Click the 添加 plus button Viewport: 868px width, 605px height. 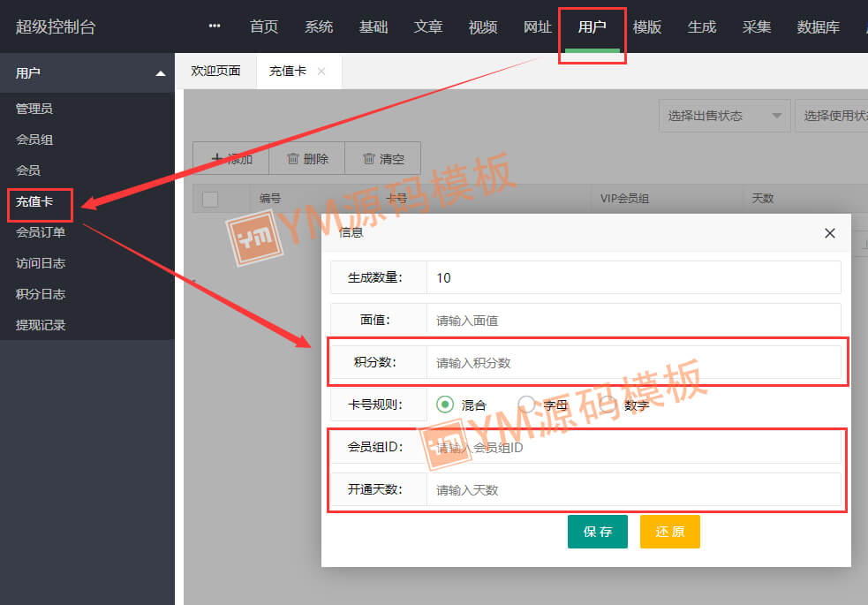(x=231, y=159)
